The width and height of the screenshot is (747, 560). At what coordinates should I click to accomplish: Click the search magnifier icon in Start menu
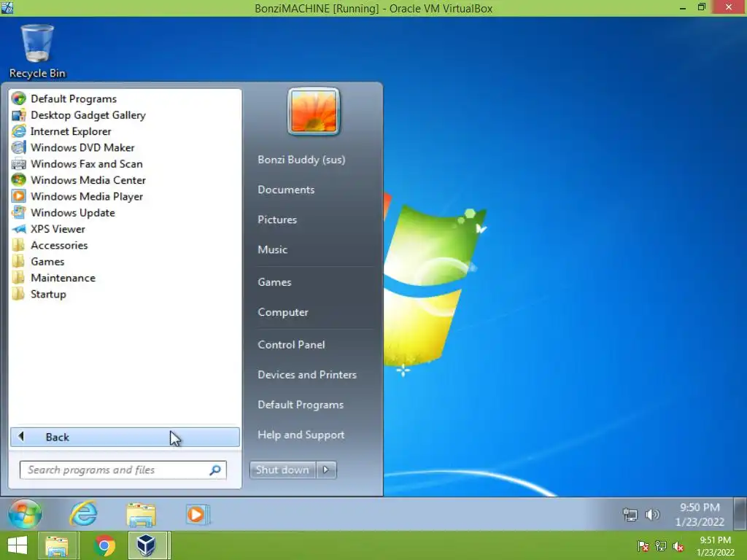[215, 470]
